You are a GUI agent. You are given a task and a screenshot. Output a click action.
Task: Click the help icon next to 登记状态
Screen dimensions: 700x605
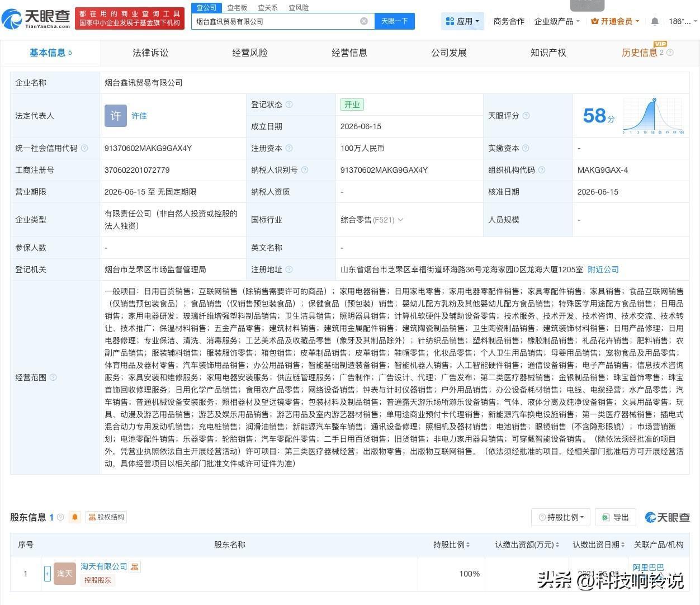coord(289,105)
